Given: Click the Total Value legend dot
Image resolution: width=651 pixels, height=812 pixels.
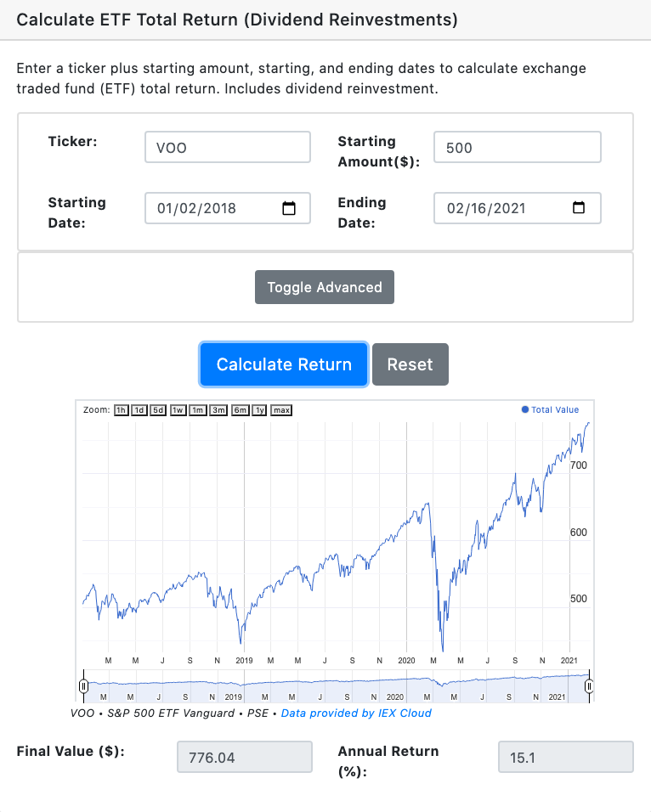Looking at the screenshot, I should (x=525, y=409).
